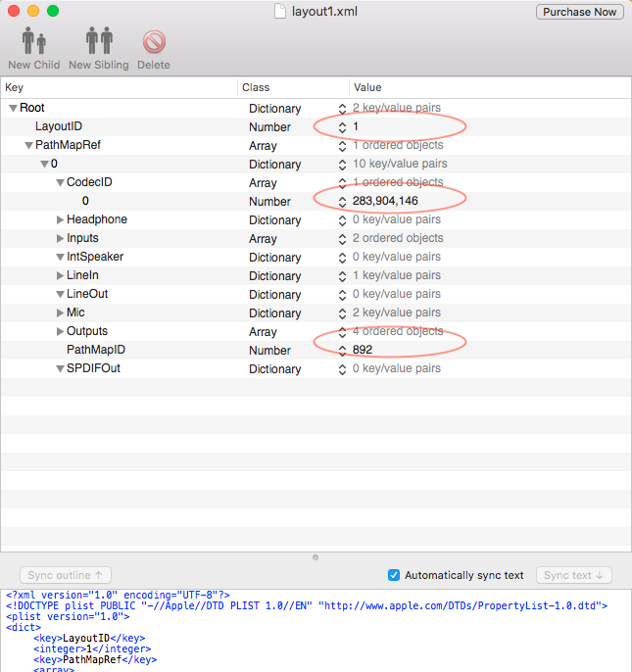Screen dimensions: 632x672
Task: Expand the Inputs disclosure triangle
Action: (61, 239)
